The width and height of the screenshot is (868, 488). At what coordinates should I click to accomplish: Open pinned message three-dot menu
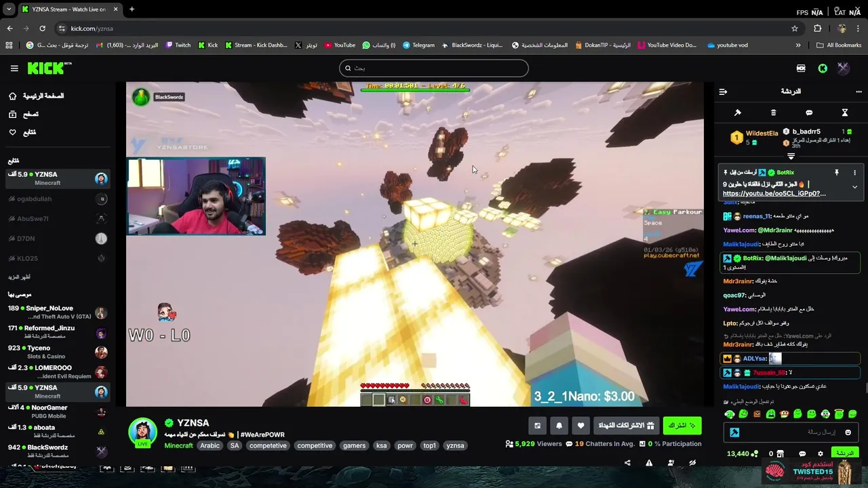click(854, 173)
